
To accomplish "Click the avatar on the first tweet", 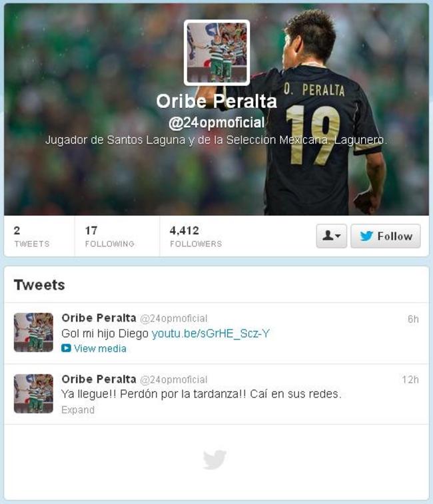I will coord(33,332).
